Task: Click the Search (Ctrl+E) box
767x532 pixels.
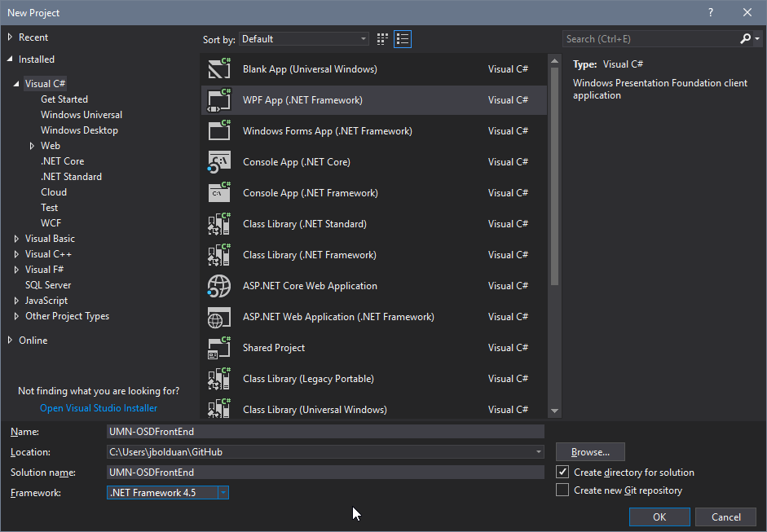Action: (652, 38)
